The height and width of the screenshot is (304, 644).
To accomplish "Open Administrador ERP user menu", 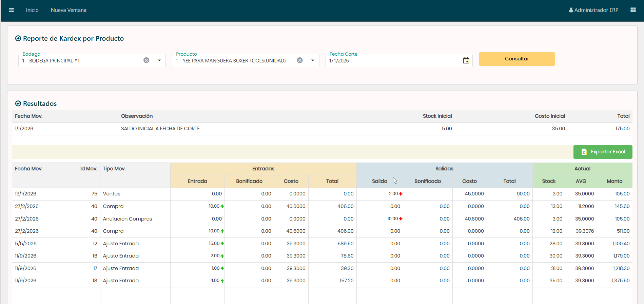I will pyautogui.click(x=593, y=10).
